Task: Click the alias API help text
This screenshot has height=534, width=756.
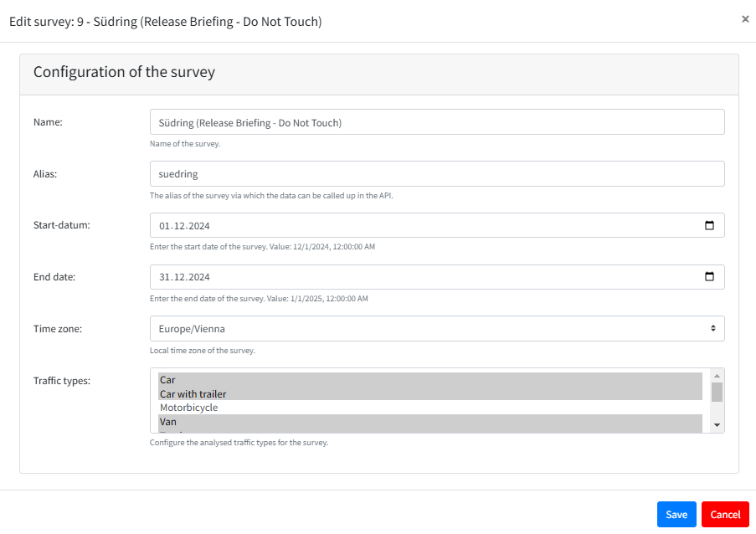Action: click(271, 196)
